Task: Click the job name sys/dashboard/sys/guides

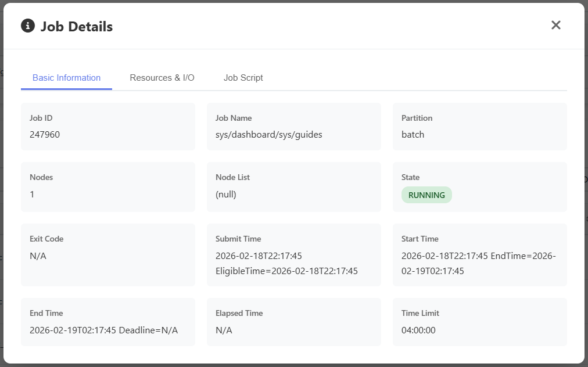Action: 268,135
